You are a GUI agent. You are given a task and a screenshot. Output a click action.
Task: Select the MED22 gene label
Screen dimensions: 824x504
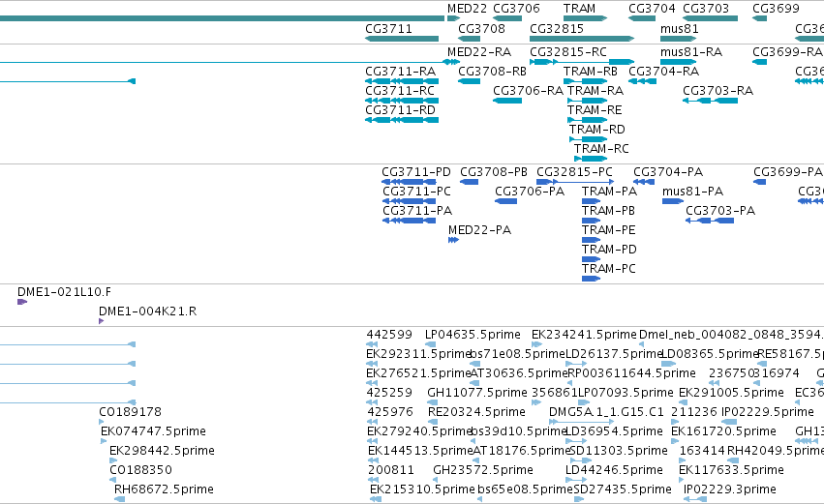(467, 9)
